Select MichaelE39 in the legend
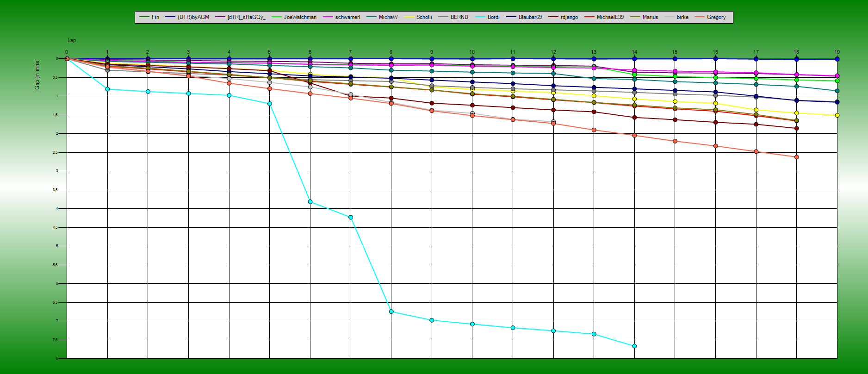868x374 pixels. point(604,17)
